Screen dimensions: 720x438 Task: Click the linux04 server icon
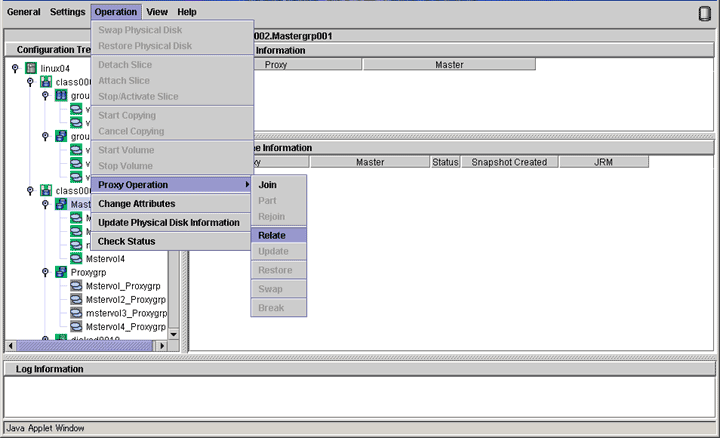click(x=31, y=68)
